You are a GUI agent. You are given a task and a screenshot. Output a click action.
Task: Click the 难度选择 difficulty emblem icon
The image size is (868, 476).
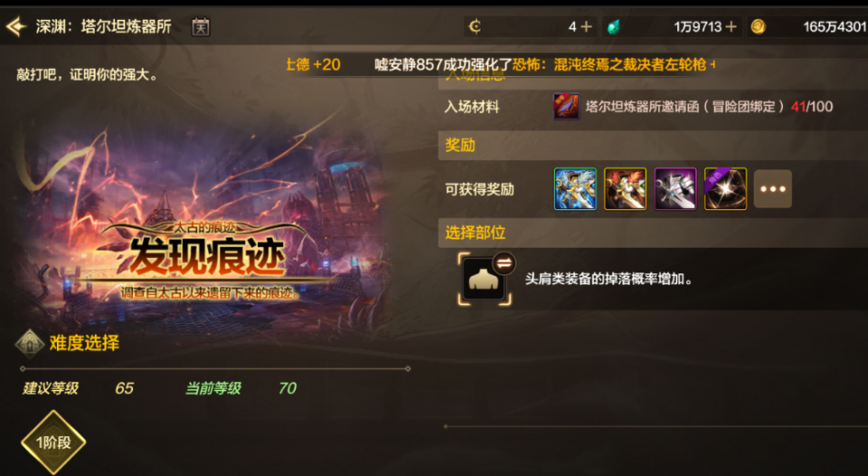click(x=29, y=343)
